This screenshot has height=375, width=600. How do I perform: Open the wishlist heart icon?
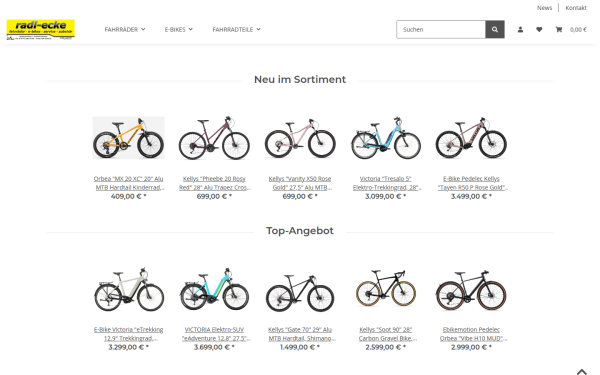coord(539,29)
